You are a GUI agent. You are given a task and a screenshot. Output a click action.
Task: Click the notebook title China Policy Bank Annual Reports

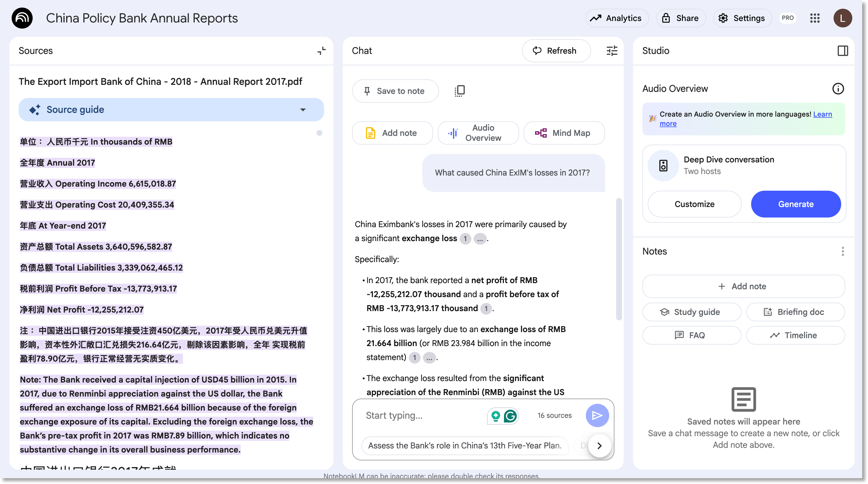pos(142,18)
